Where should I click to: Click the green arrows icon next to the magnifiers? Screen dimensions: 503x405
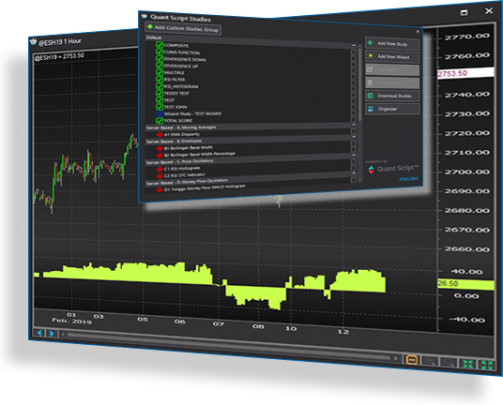(468, 364)
